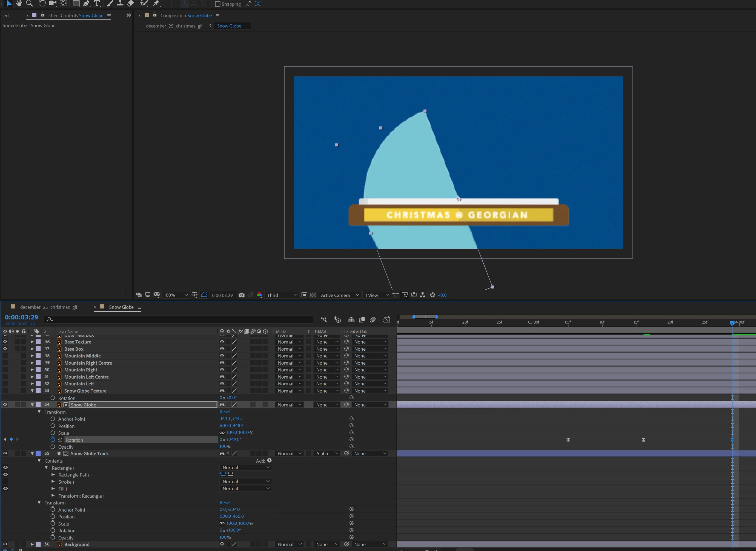Toggle visibility of Fill 1
This screenshot has height=551, width=756.
tap(5, 488)
